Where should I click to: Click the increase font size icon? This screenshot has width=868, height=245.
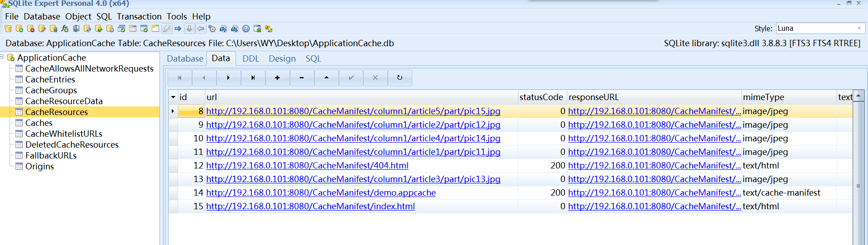[223, 29]
